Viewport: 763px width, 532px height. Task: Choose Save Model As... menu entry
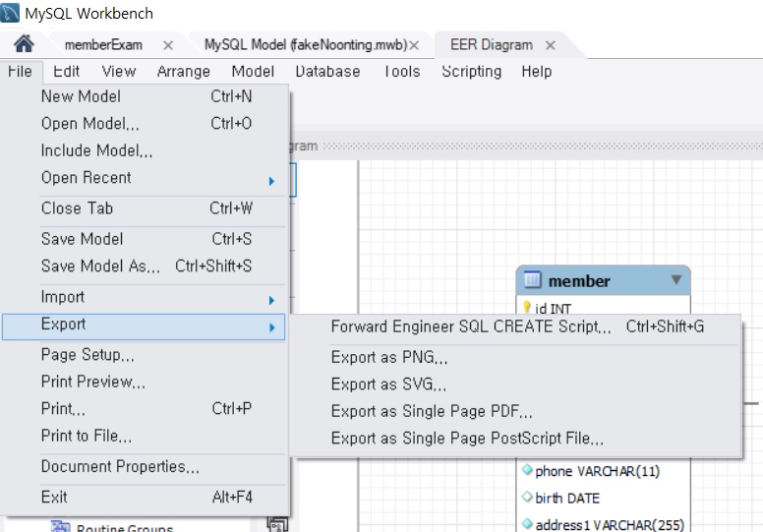tap(144, 266)
